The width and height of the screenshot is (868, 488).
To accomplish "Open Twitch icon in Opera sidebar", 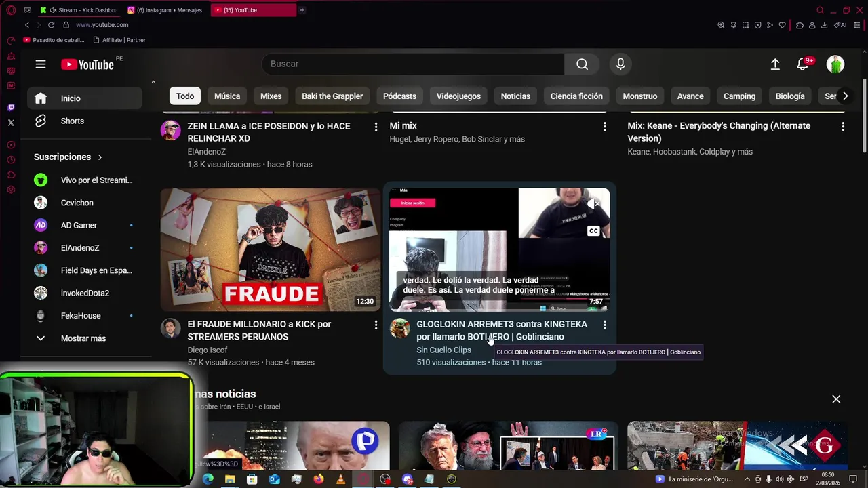I will [x=11, y=107].
